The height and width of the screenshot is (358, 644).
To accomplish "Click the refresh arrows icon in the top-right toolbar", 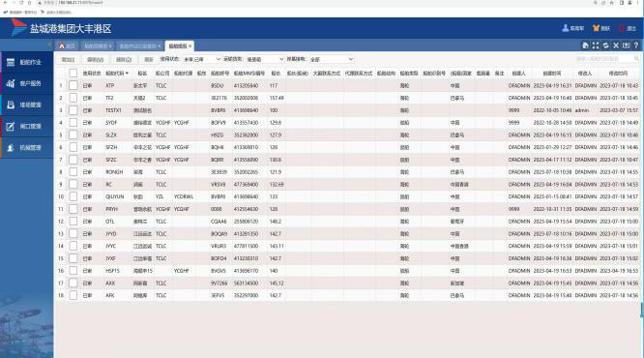I will click(x=605, y=45).
